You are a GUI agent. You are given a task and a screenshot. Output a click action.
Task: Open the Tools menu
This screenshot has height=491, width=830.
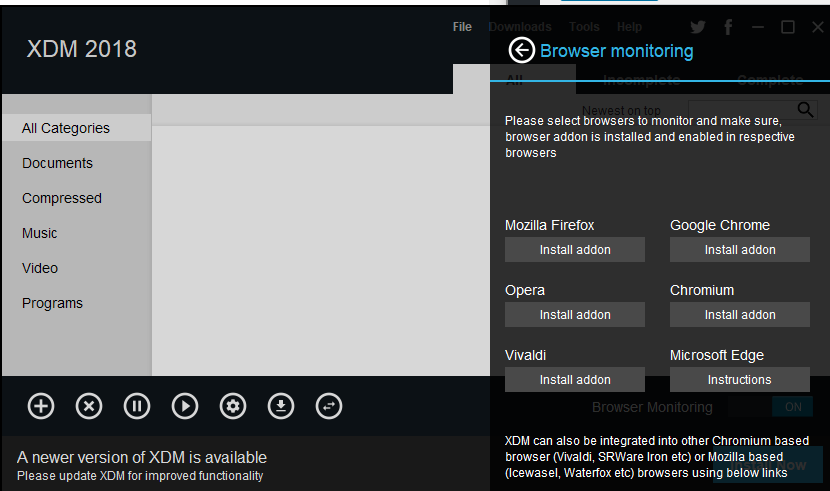584,27
